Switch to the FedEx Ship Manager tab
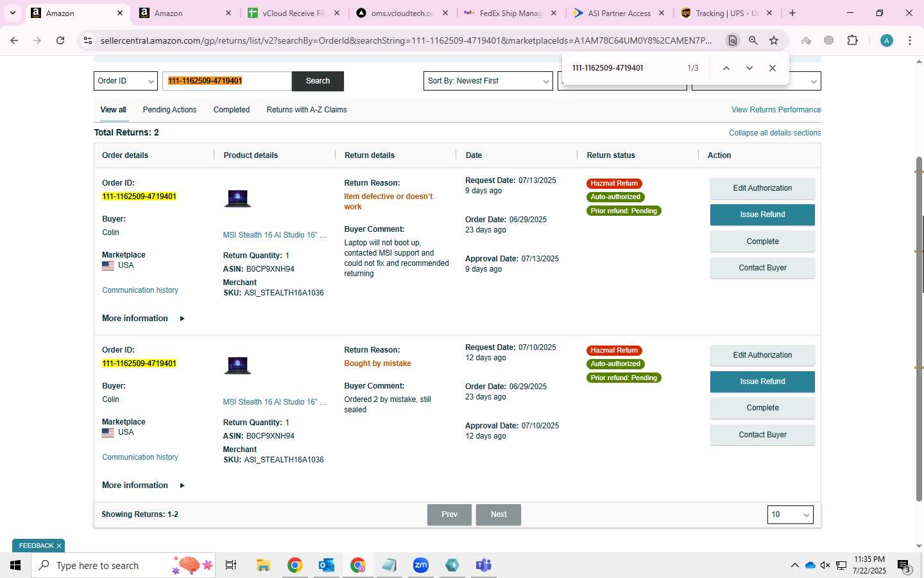This screenshot has width=924, height=578. (x=511, y=13)
